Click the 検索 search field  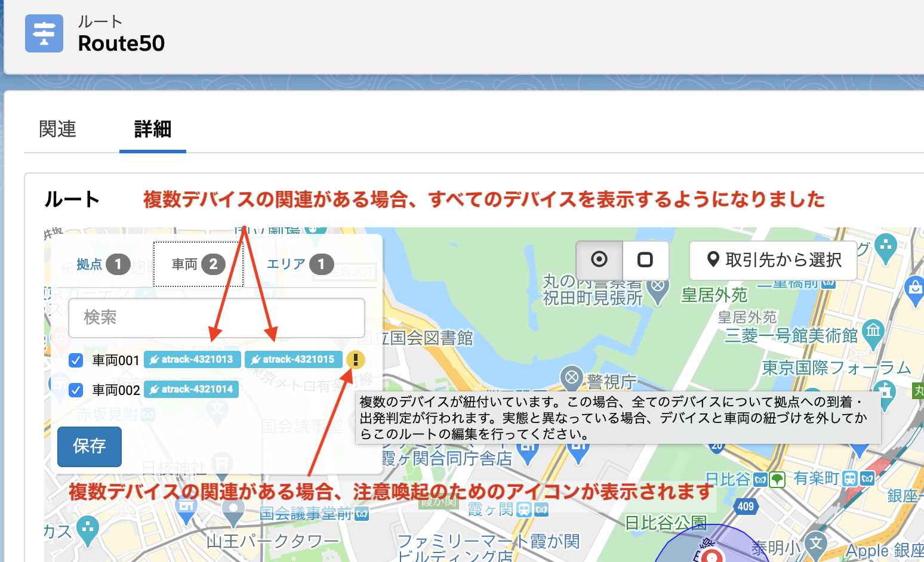217,318
